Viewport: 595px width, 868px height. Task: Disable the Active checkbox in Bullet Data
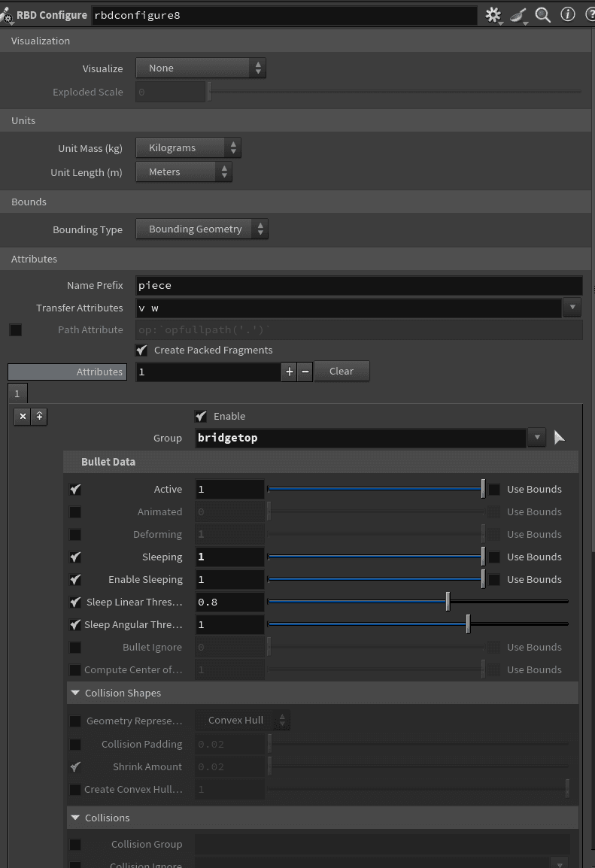(74, 489)
